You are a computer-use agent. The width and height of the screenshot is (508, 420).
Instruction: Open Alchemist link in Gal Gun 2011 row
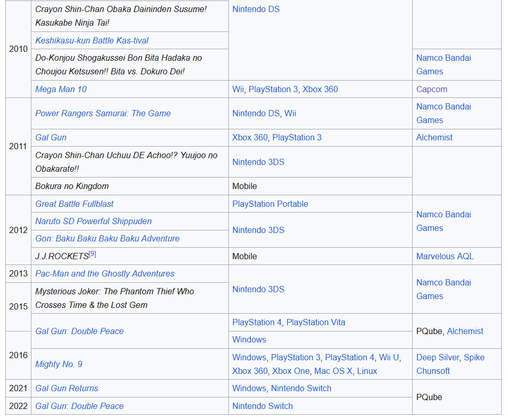434,137
